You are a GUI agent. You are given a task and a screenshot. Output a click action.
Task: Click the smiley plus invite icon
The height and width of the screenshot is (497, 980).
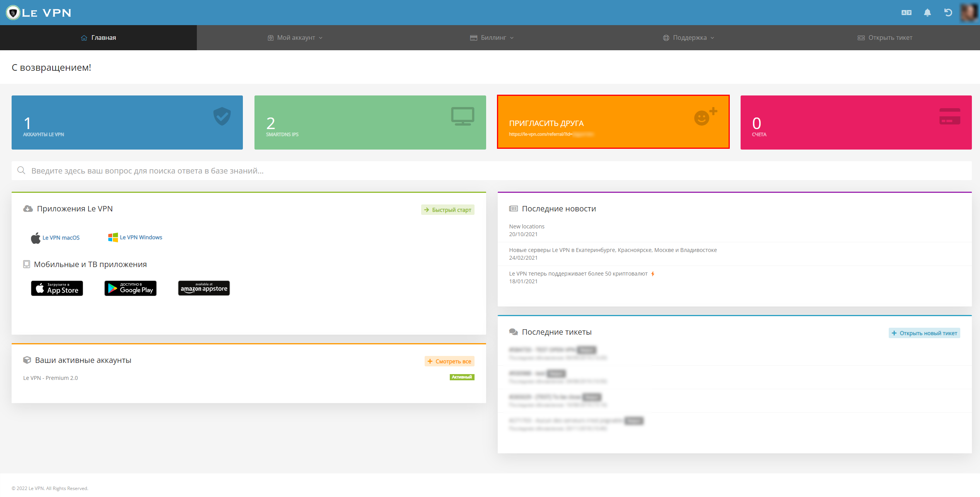point(705,116)
